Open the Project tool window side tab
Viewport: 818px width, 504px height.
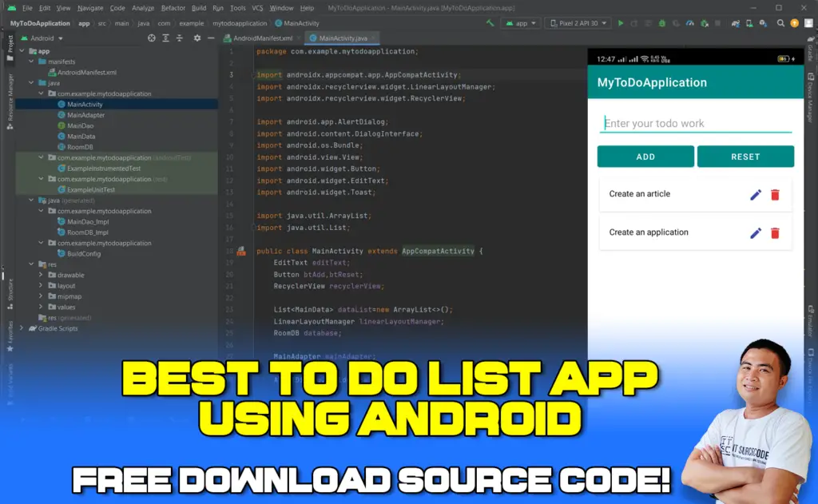coord(10,48)
